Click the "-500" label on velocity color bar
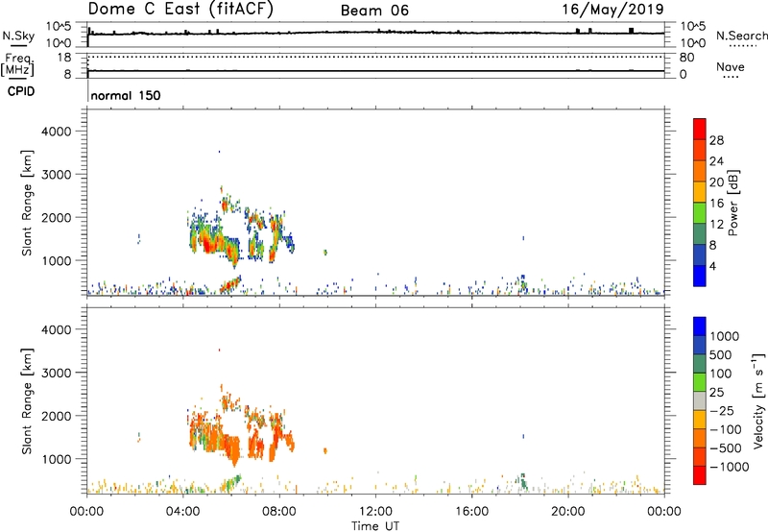This screenshot has width=768, height=532. (726, 448)
